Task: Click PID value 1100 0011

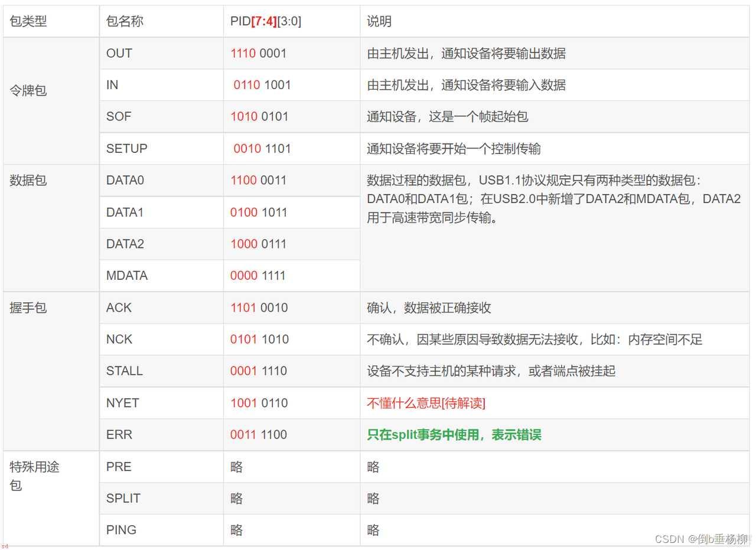Action: tap(259, 181)
